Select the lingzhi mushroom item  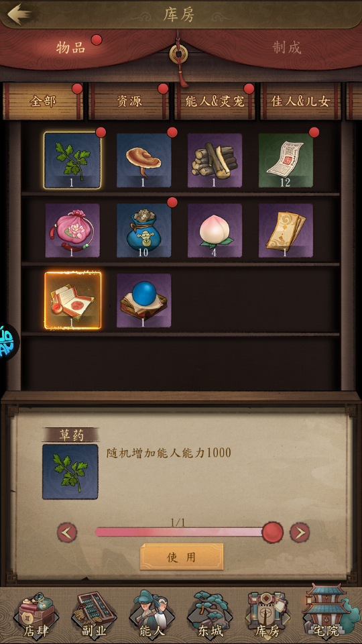(143, 160)
